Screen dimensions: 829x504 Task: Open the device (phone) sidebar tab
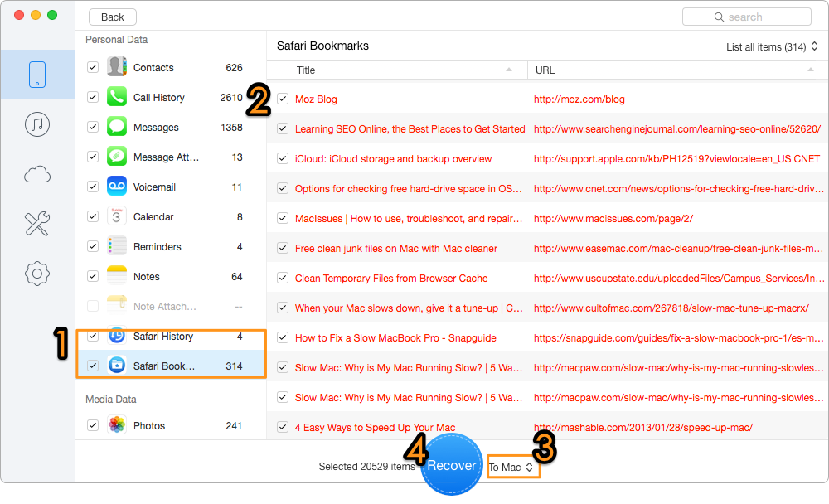coord(37,75)
